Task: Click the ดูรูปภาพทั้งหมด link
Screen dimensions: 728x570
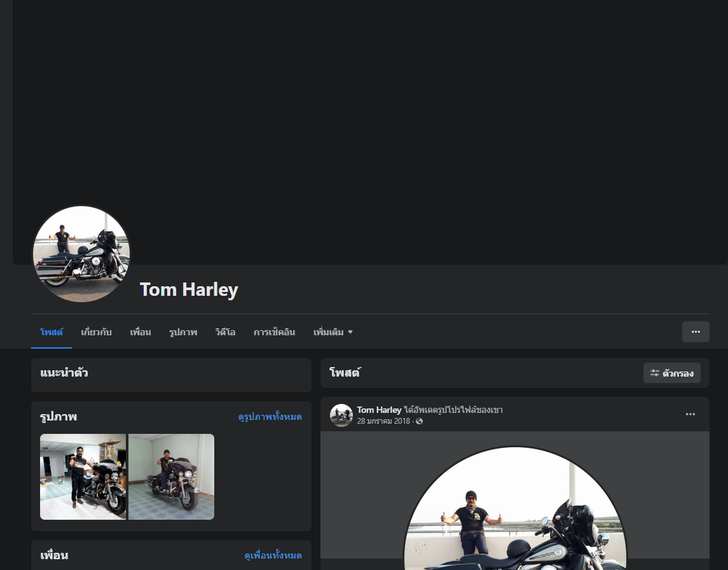Action: pos(270,417)
